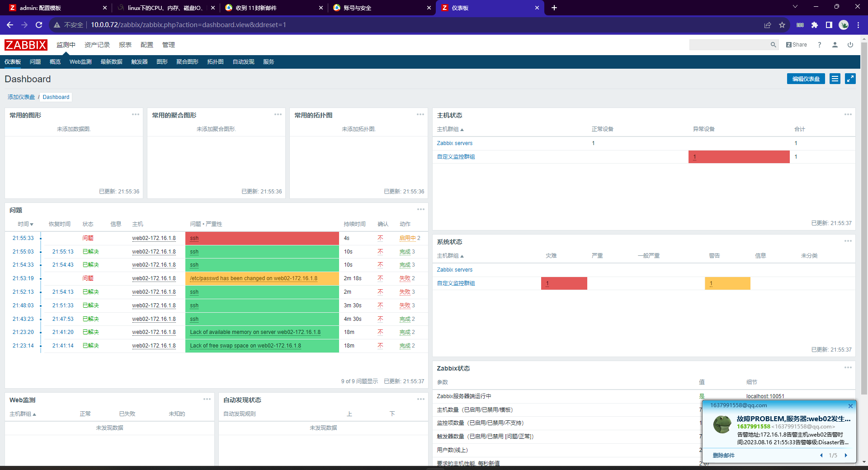Click sender avatar in mail notification
This screenshot has height=470, width=868.
tap(722, 424)
